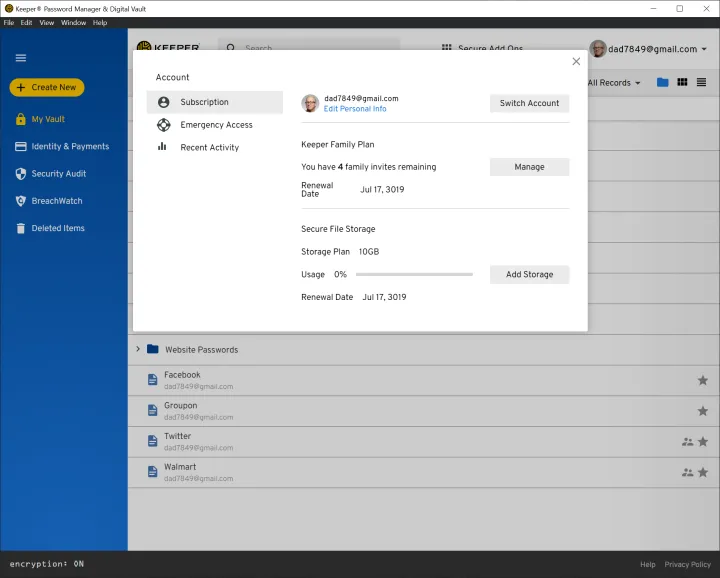The image size is (720, 578).
Task: Click the Edit Personal Info link
Action: coord(354,109)
